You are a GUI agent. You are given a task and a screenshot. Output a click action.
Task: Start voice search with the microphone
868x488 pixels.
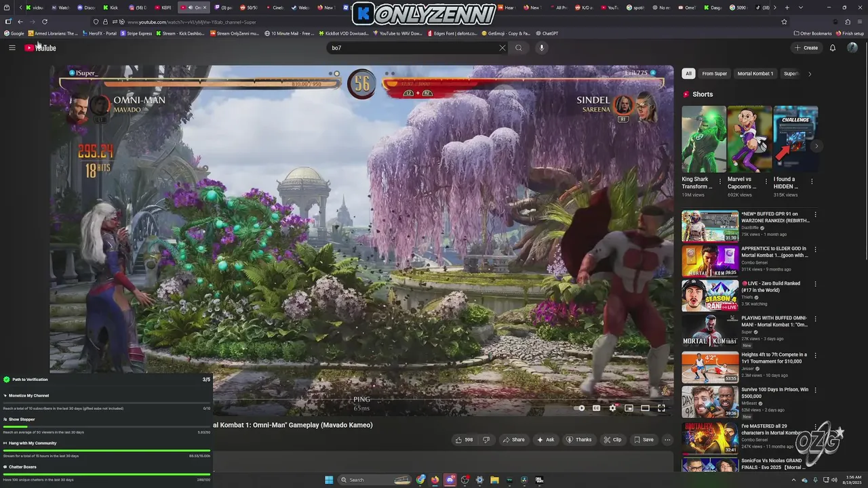541,47
